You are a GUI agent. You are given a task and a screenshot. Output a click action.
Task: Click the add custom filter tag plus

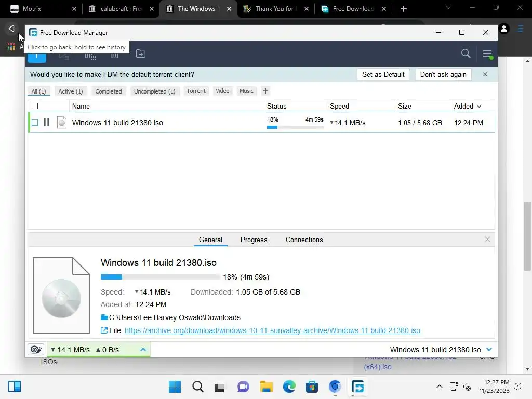pyautogui.click(x=265, y=91)
